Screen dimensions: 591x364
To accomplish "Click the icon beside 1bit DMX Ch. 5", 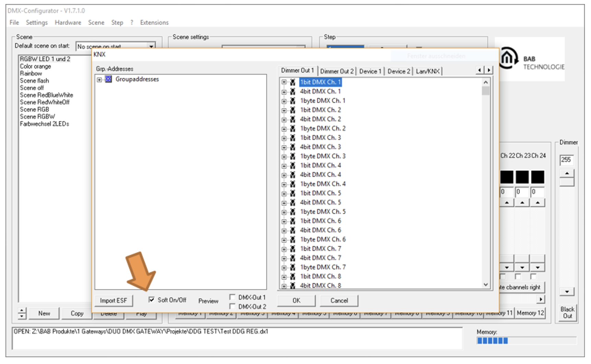I will point(293,193).
